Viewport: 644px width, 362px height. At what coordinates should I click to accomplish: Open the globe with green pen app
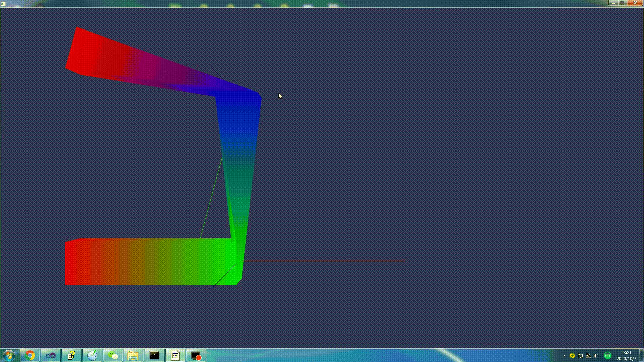(92, 355)
